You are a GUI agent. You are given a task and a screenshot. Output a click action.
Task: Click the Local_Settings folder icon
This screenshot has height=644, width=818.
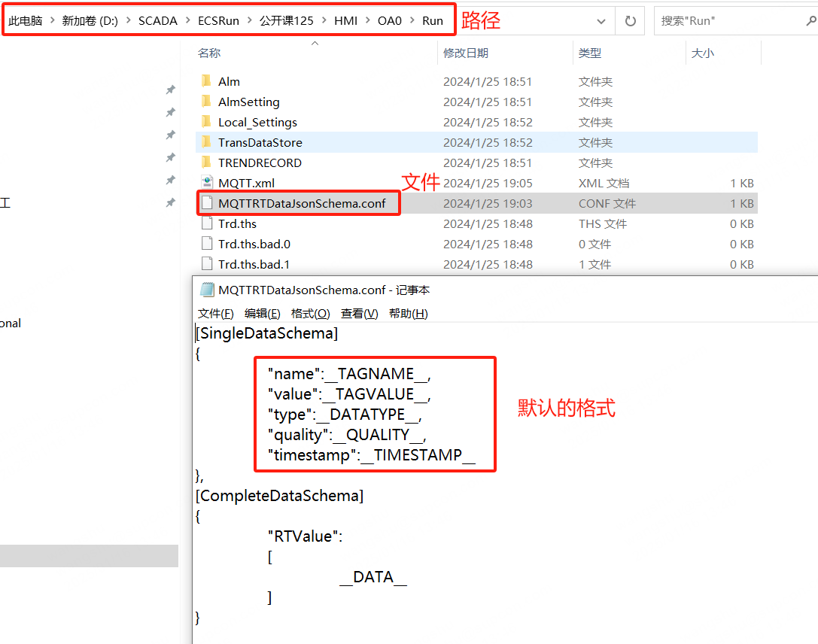click(207, 122)
